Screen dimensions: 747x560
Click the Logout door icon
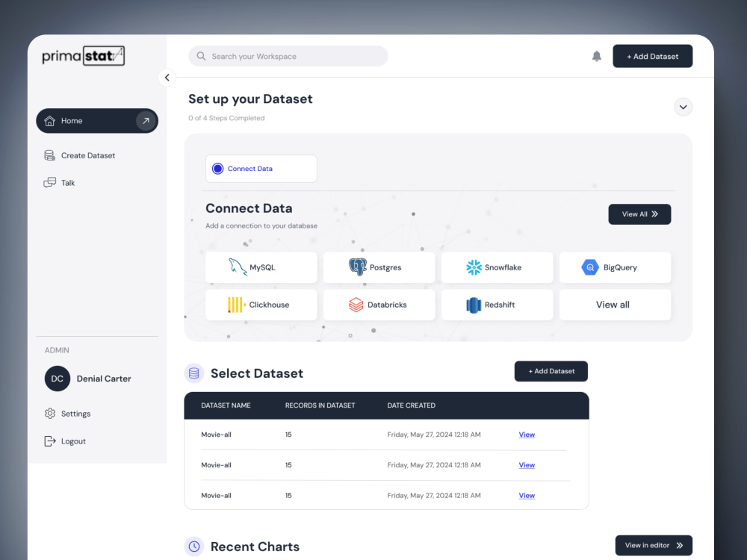point(49,441)
